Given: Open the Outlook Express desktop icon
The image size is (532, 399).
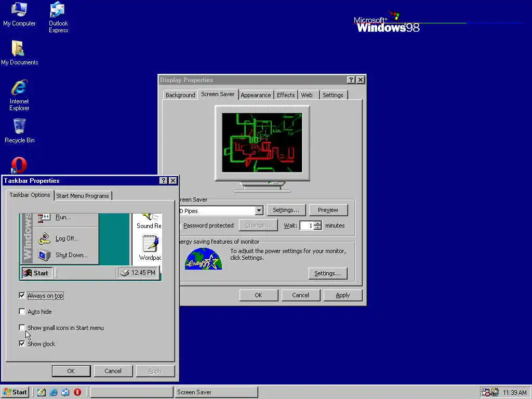Looking at the screenshot, I should [x=58, y=17].
